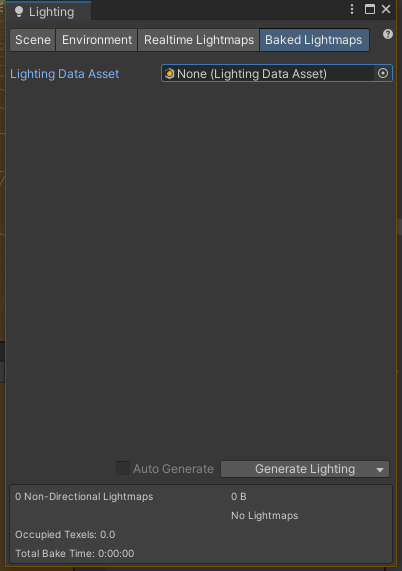Open the object picker for Lighting Data Asset
402x571 pixels.
pyautogui.click(x=383, y=73)
